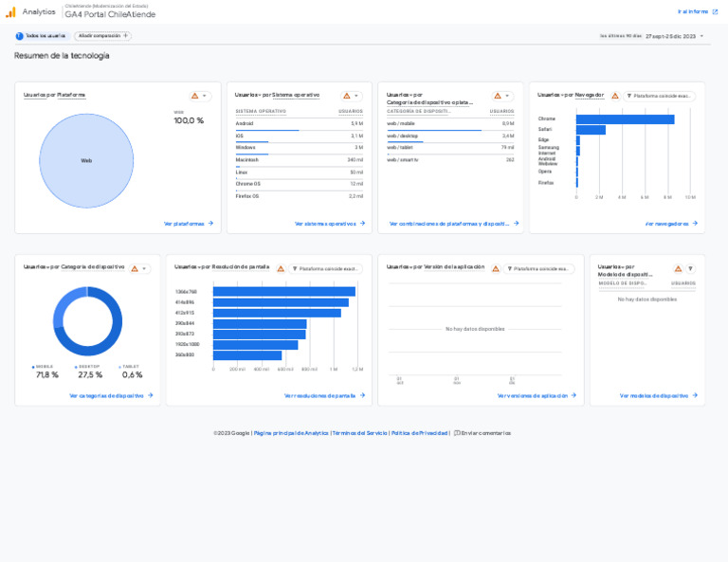Click warning icon on Resolución de pantalla card
This screenshot has height=562, width=728.
281,268
